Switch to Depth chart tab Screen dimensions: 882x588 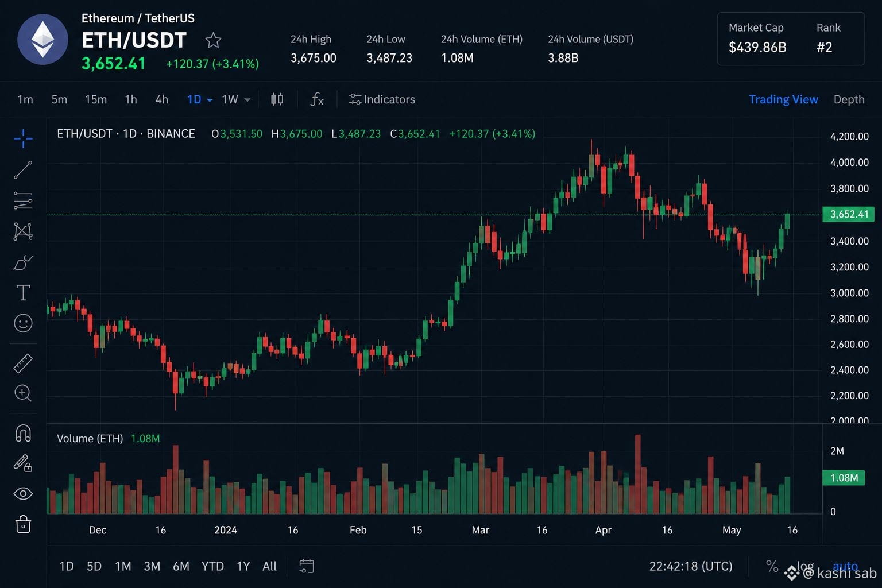pos(849,99)
